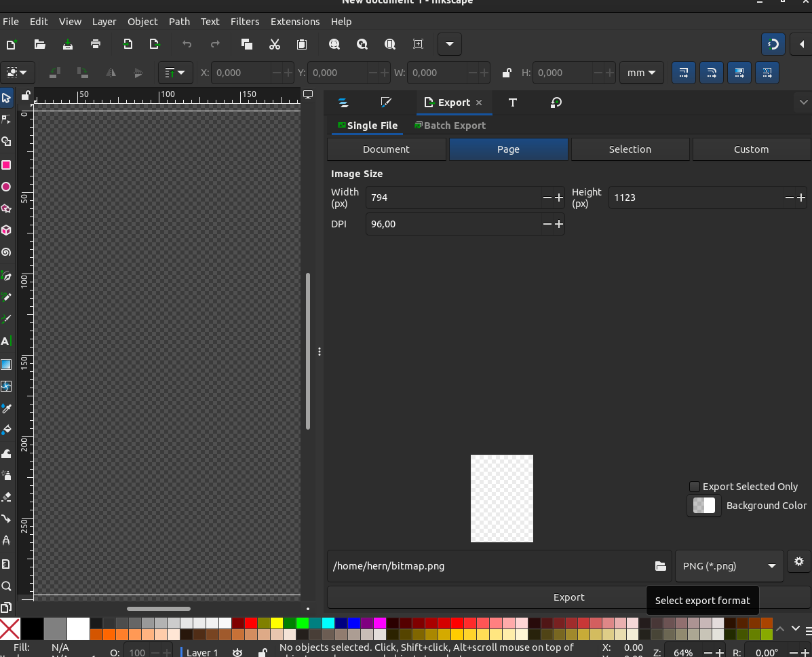Toggle move patterns with objects
The height and width of the screenshot is (657, 812).
point(767,73)
